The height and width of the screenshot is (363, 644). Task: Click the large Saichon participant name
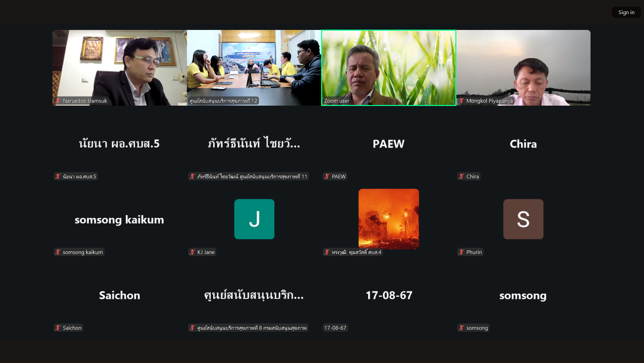click(x=119, y=295)
